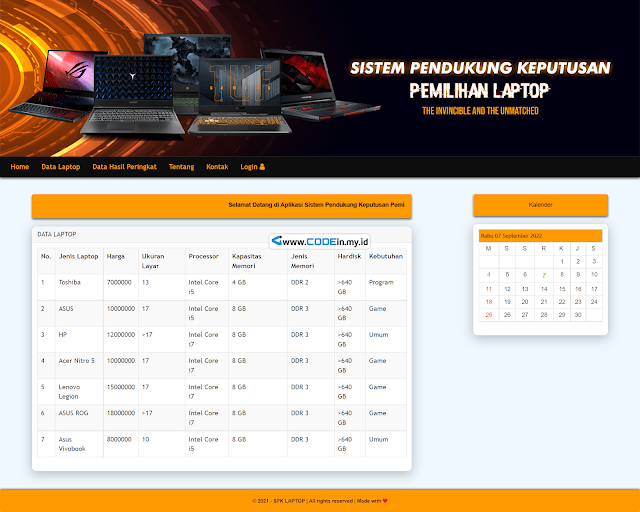Screen dimensions: 640x512
Task: Select date 4 in the calendar
Action: pos(489,275)
